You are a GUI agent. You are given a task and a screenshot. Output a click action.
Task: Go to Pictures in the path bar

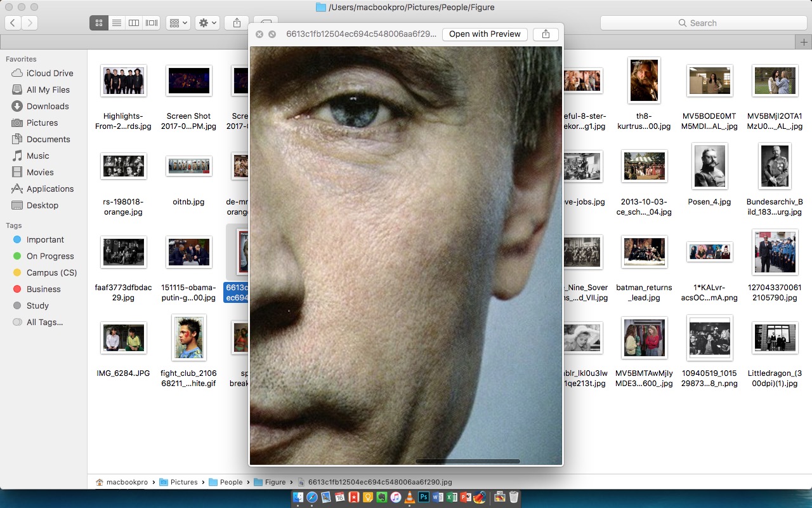[x=179, y=482]
